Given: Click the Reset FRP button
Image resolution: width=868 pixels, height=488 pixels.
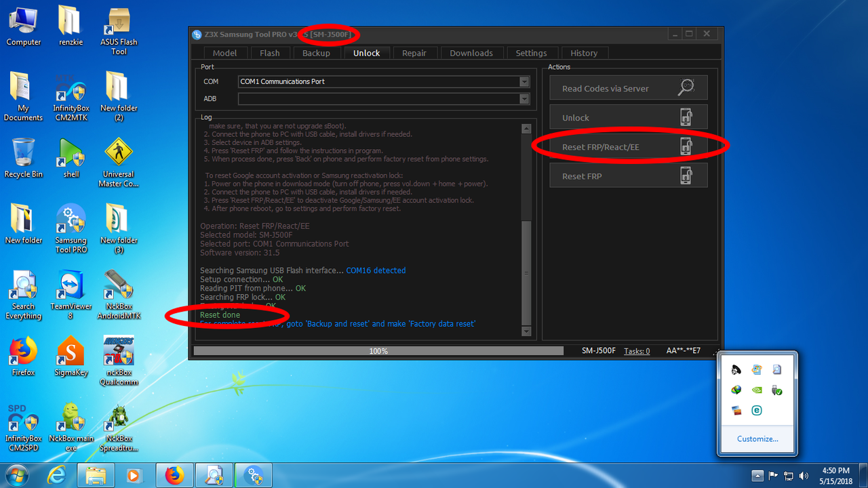Looking at the screenshot, I should [x=629, y=176].
